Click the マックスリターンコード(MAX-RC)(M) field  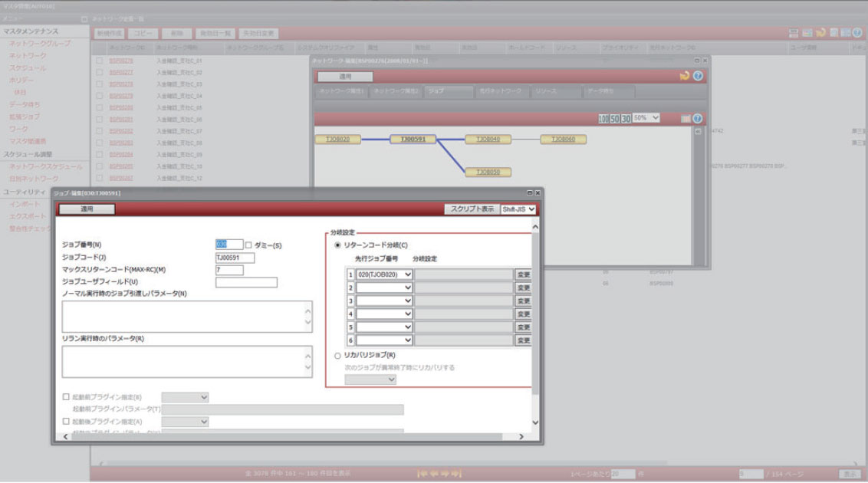pos(229,270)
